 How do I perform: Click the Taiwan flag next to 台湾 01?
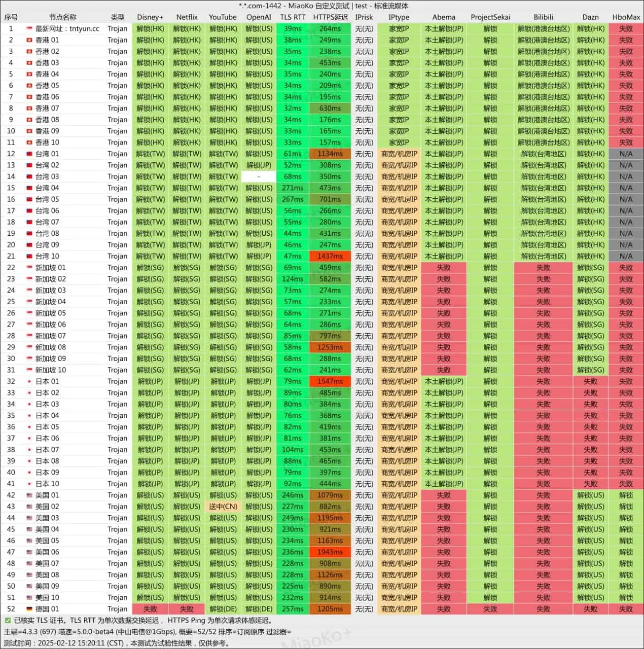[x=29, y=154]
